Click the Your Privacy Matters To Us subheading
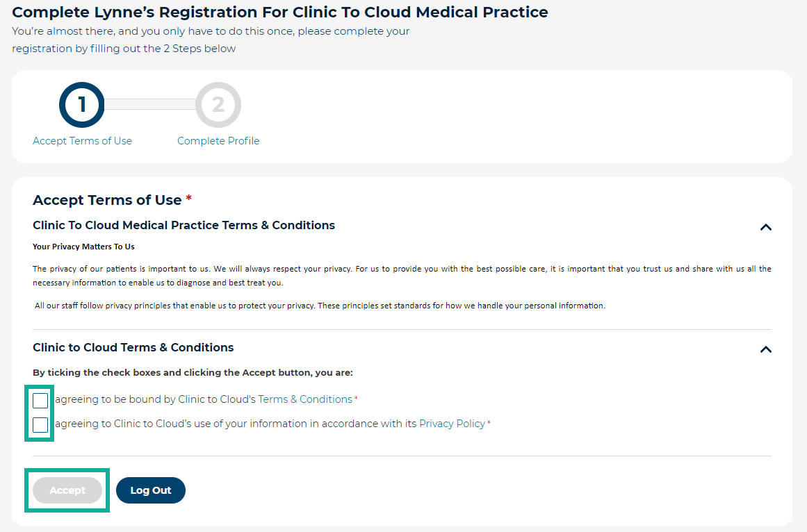 point(83,247)
